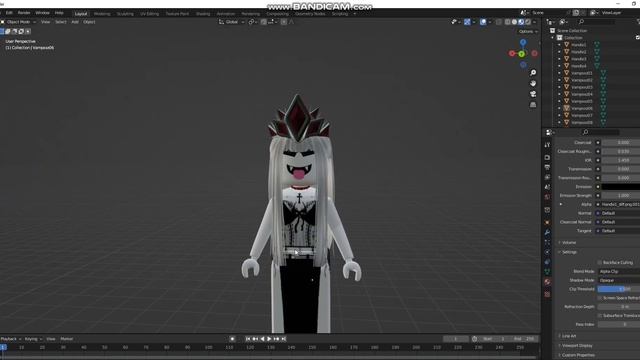Toggle viewport overlays icon

(x=483, y=22)
